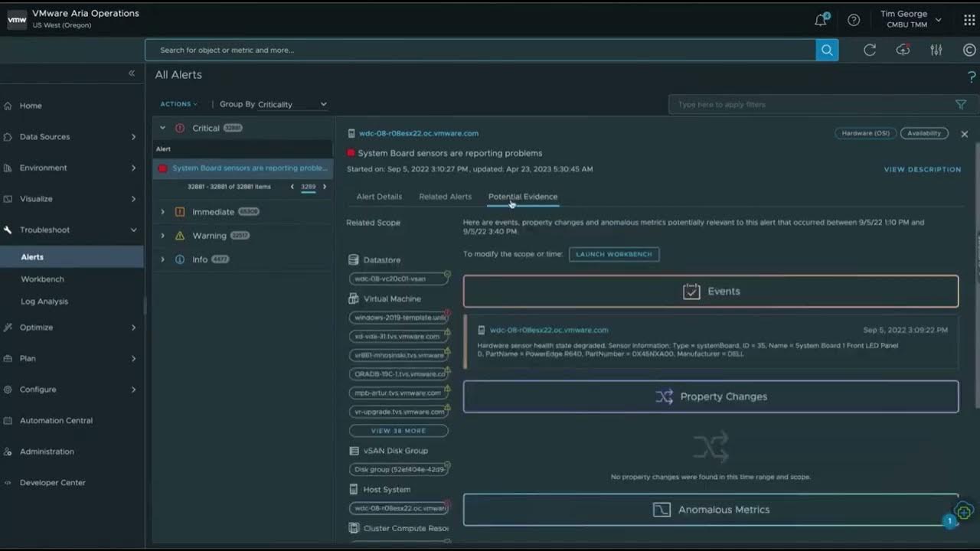Open the Group By Criticality dropdown
980x551 pixels.
pos(291,104)
